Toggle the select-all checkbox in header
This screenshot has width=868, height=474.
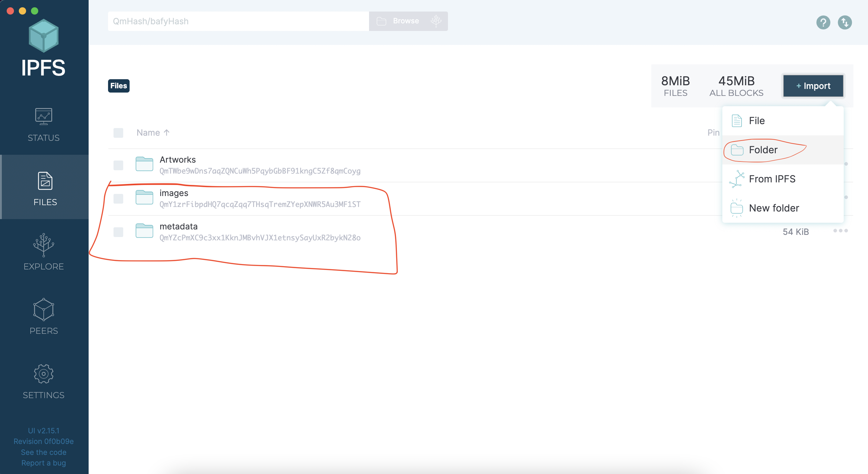[118, 133]
